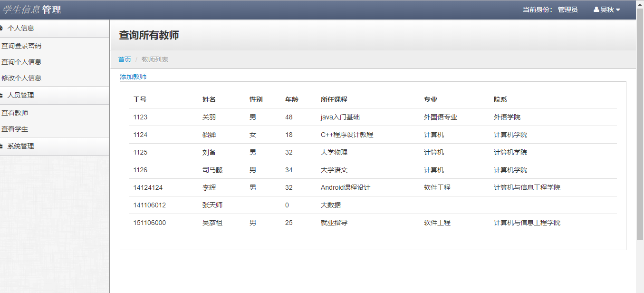Click the course 大数据
Viewport: 644px width, 293px height.
pyautogui.click(x=331, y=205)
